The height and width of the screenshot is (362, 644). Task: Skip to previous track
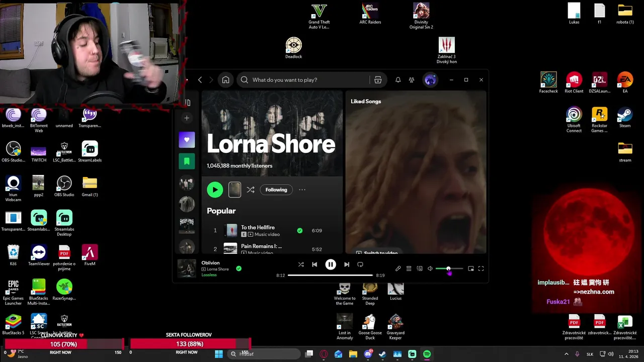tap(314, 264)
